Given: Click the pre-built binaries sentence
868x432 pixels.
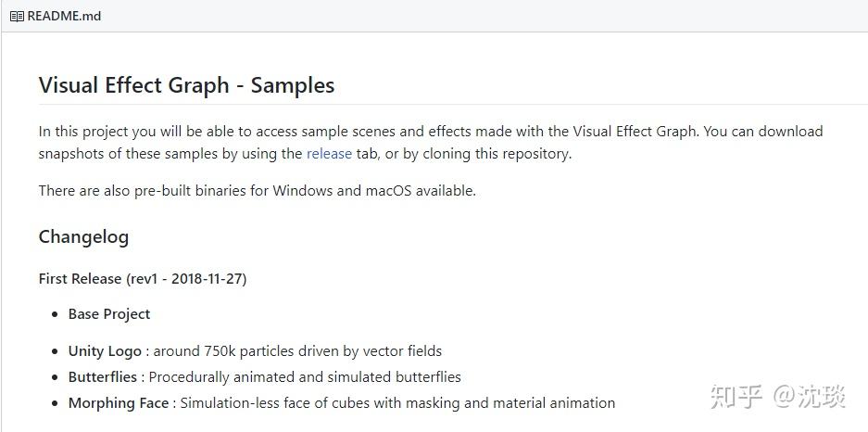Looking at the screenshot, I should (x=257, y=191).
